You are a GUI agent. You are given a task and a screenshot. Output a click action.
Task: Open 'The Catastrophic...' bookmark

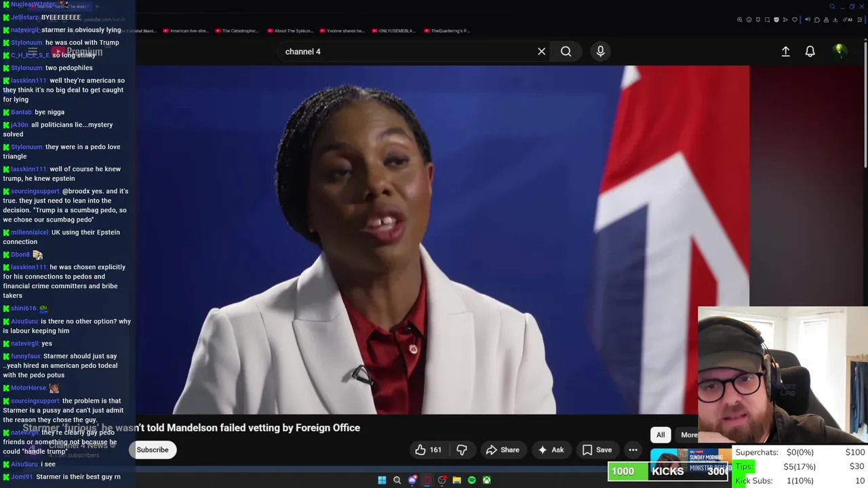point(237,30)
